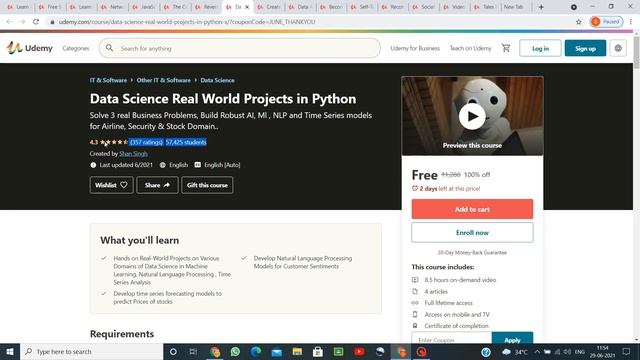This screenshot has height=360, width=640.
Task: Open the Data Science breadcrumb
Action: pos(218,80)
